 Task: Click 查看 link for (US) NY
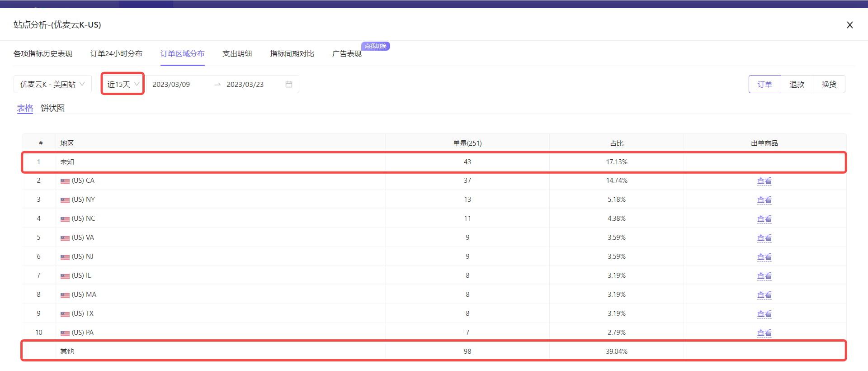764,200
